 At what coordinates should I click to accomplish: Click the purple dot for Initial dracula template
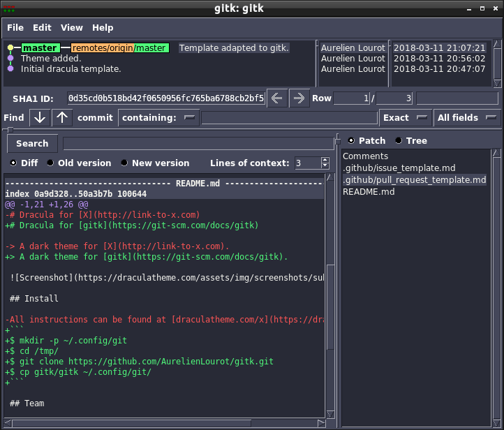tap(10, 68)
